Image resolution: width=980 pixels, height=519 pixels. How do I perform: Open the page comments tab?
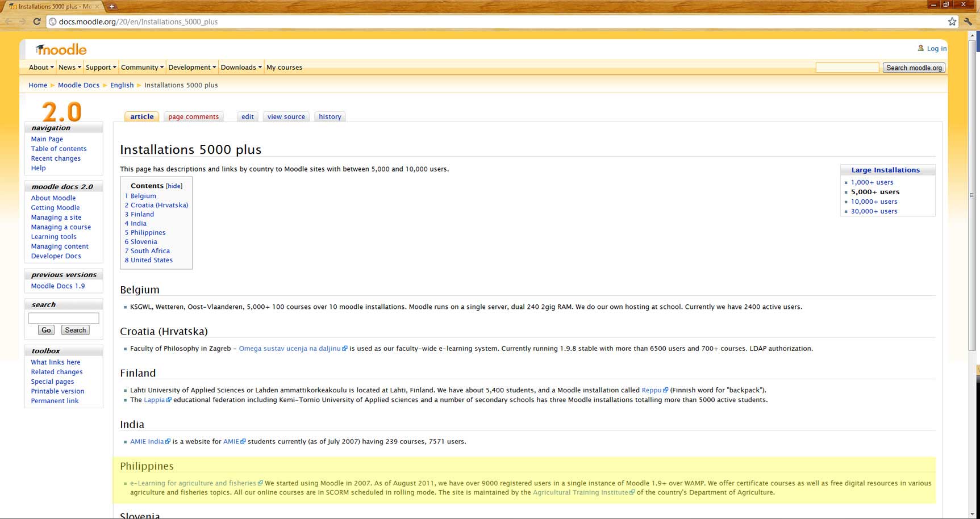tap(193, 116)
